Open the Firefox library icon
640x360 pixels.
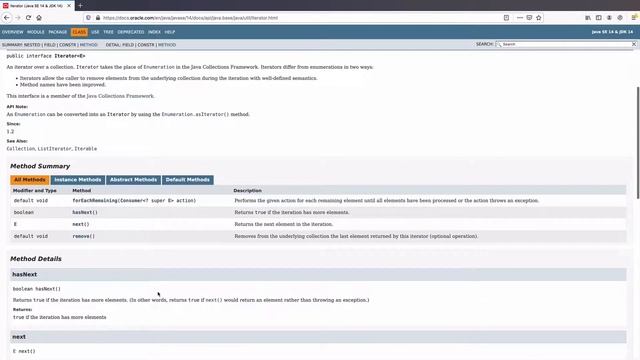point(588,18)
